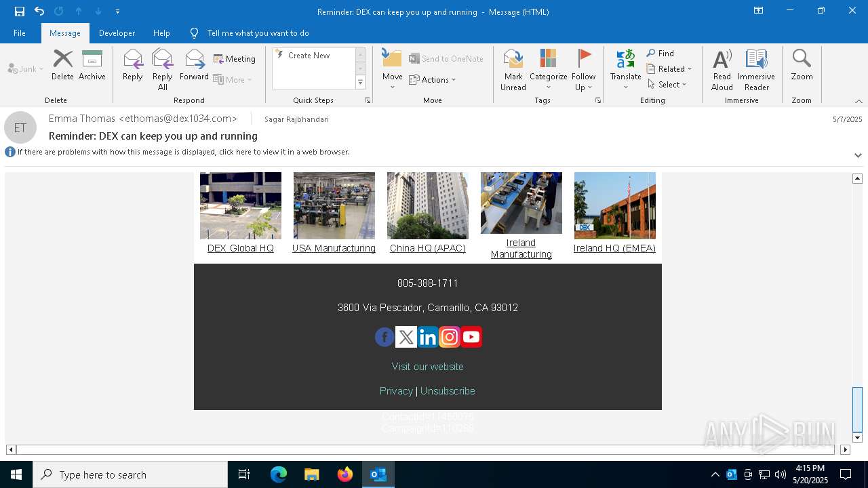This screenshot has height=488, width=868.
Task: Click the Instagram icon in the footer
Action: 450,337
